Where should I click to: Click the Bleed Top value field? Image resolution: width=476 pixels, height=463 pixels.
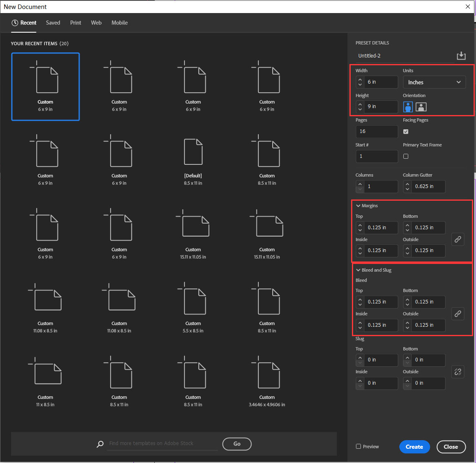[381, 302]
